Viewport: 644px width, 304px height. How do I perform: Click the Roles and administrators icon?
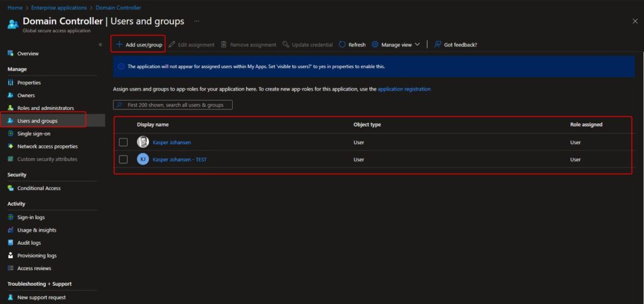click(11, 108)
